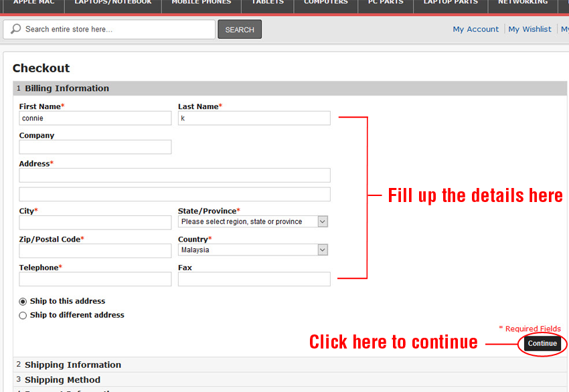The width and height of the screenshot is (569, 392).
Task: Click the First Name field
Action: click(x=95, y=118)
